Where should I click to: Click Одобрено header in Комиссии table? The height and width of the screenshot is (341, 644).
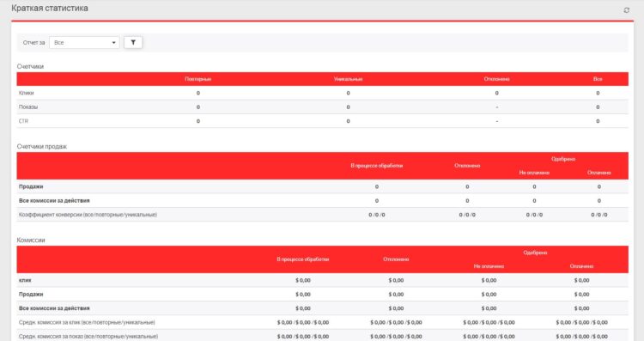pyautogui.click(x=535, y=253)
